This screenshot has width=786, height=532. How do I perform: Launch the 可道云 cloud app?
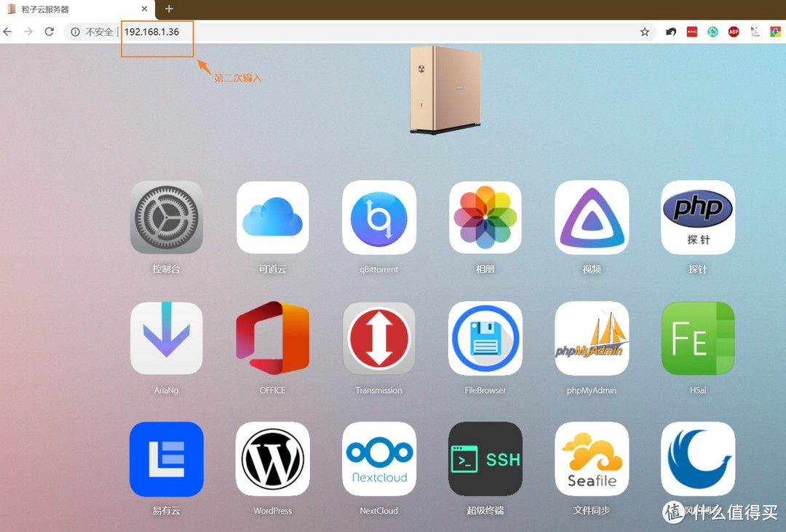point(272,218)
